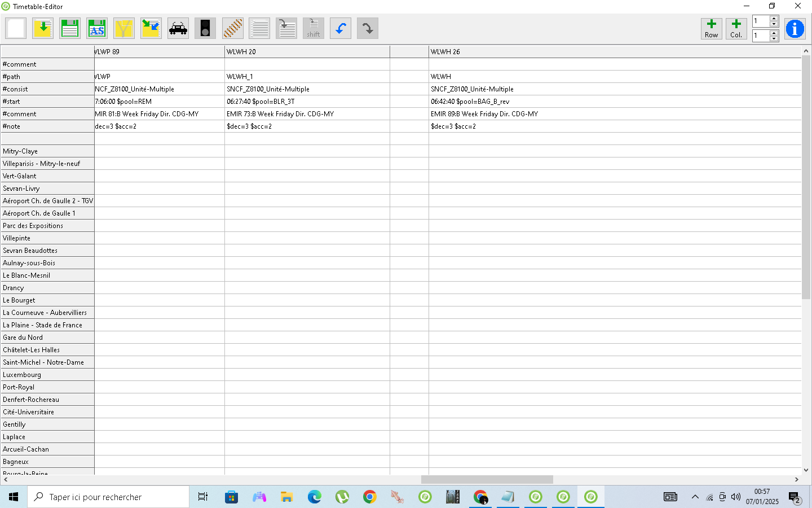
Task: Click the upper number input field
Action: [761, 21]
